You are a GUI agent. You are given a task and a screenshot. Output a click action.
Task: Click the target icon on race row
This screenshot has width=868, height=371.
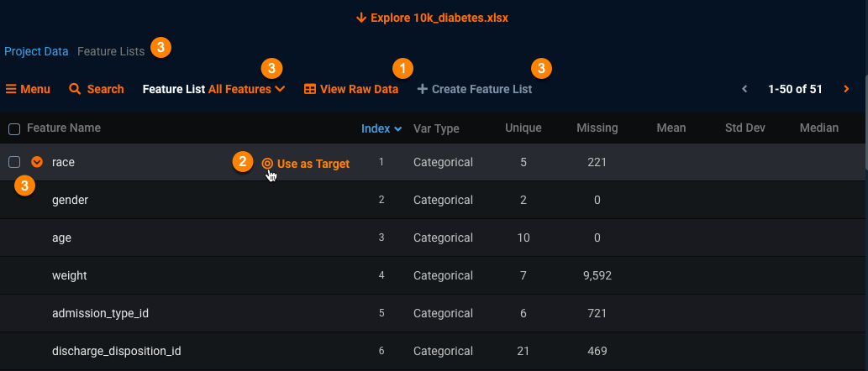[x=267, y=164]
